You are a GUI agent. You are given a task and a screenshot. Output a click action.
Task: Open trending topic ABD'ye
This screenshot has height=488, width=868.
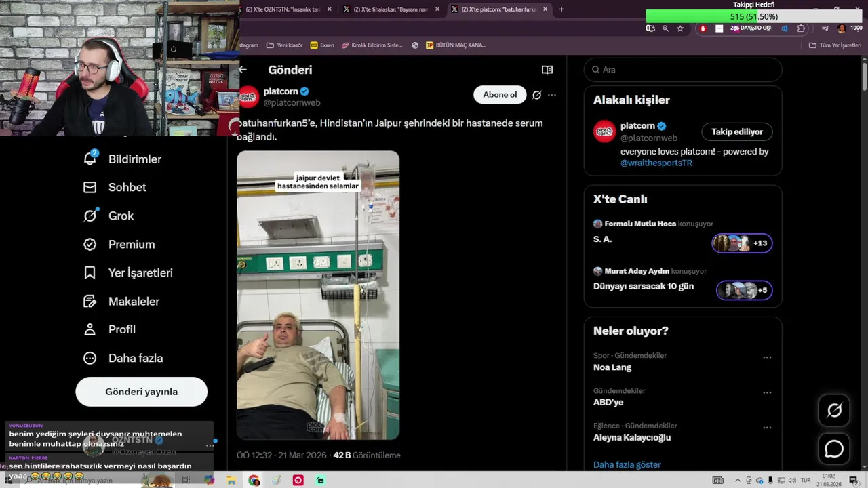coord(608,402)
